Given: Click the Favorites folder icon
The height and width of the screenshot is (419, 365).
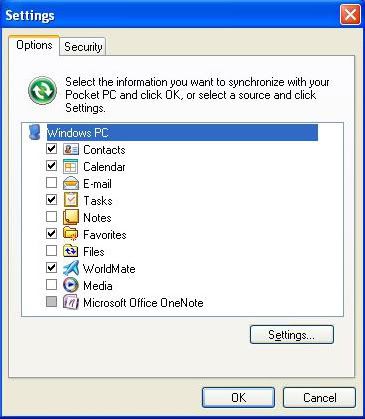Looking at the screenshot, I should coord(71,234).
